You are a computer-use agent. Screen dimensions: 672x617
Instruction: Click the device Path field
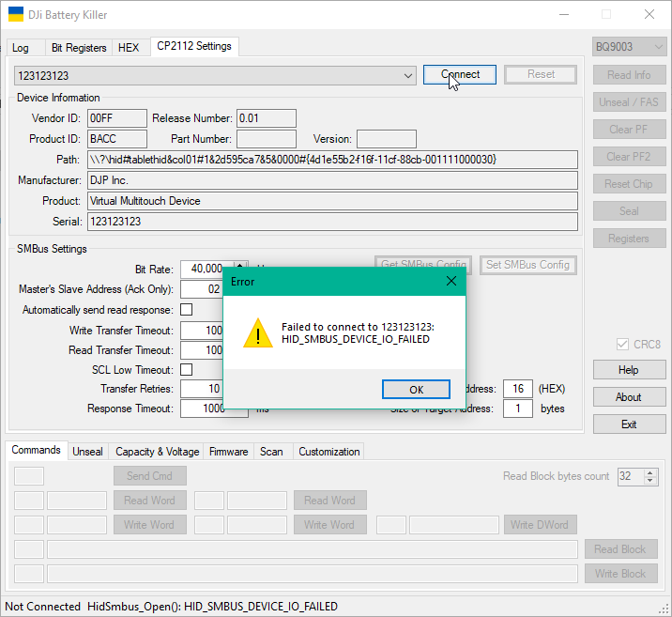(332, 160)
